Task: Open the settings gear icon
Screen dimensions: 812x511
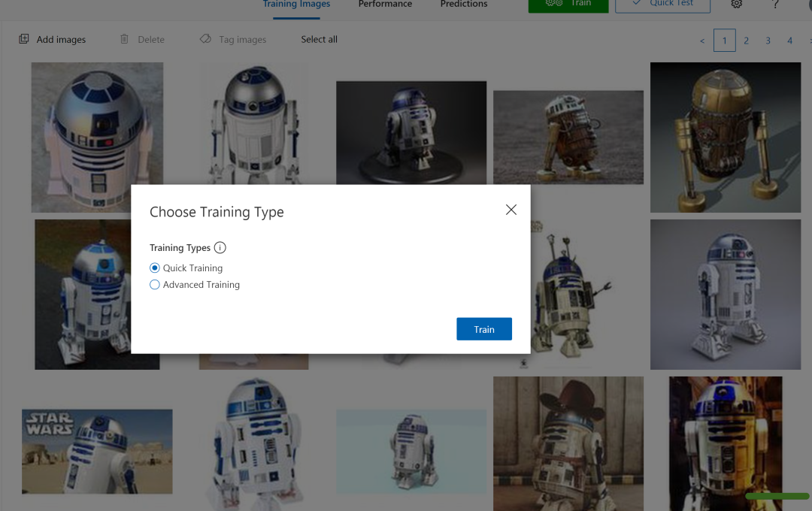Action: (x=736, y=4)
